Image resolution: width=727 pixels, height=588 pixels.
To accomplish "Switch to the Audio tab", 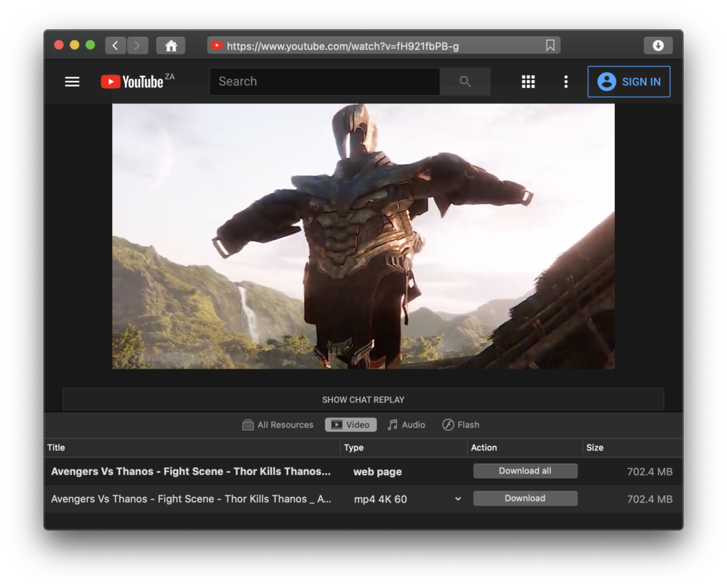I will [406, 425].
